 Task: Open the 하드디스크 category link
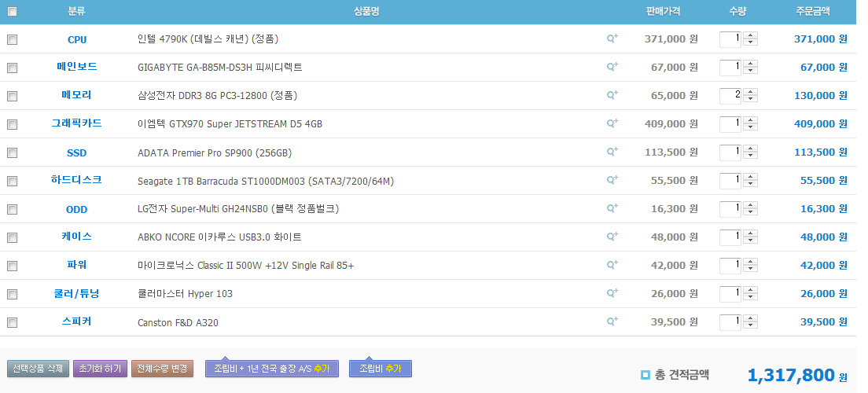77,179
